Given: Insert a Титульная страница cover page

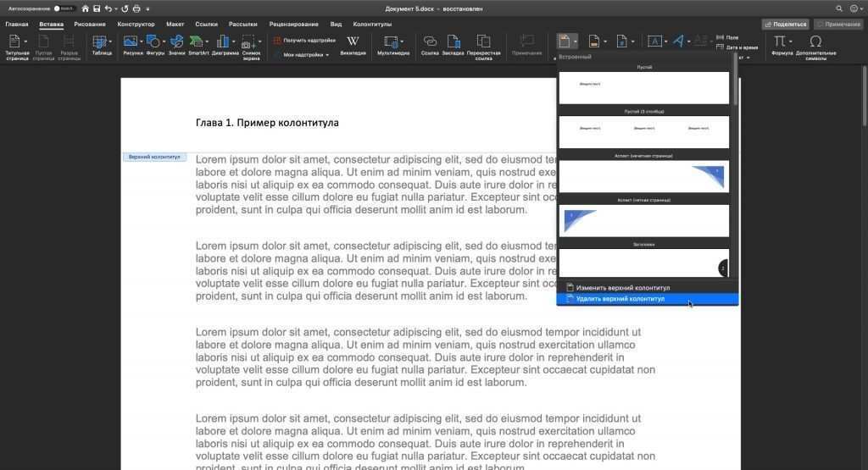Looking at the screenshot, I should point(15,42).
